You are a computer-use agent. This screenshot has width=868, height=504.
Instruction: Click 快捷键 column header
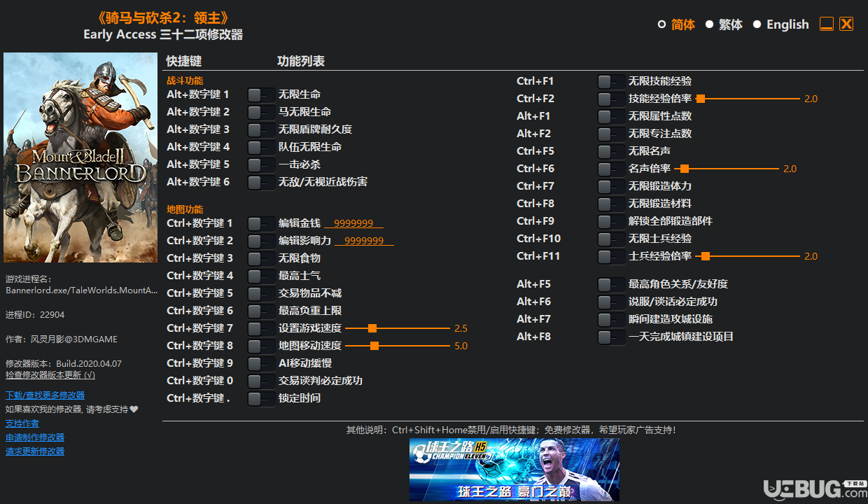pos(184,62)
